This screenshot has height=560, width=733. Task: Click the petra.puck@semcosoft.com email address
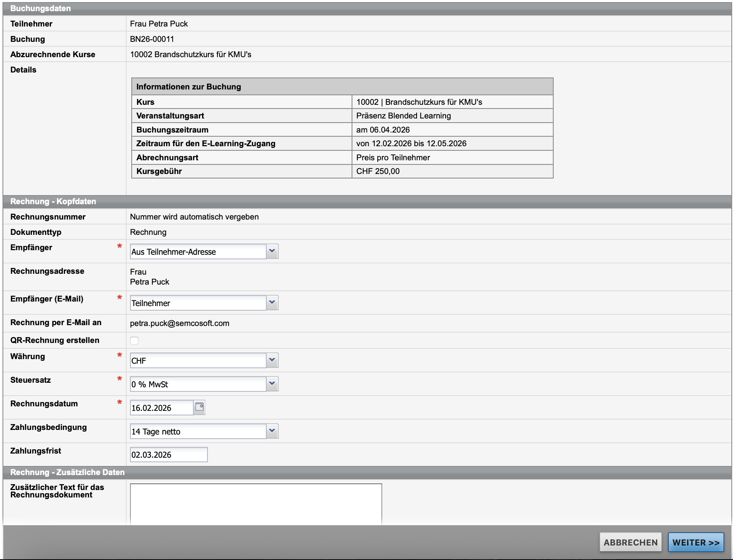179,323
